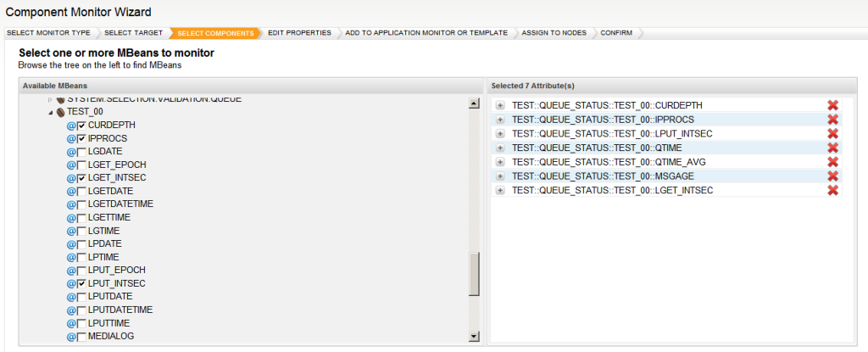Screen dimensions: 868x352
Task: Switch to the Select Target step
Action: [133, 33]
